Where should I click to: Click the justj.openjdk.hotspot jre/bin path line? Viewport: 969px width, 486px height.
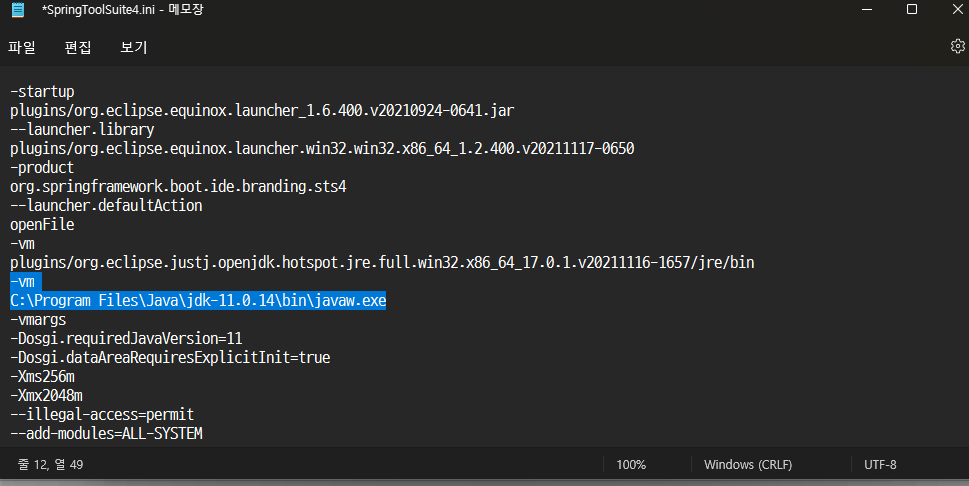(x=382, y=263)
